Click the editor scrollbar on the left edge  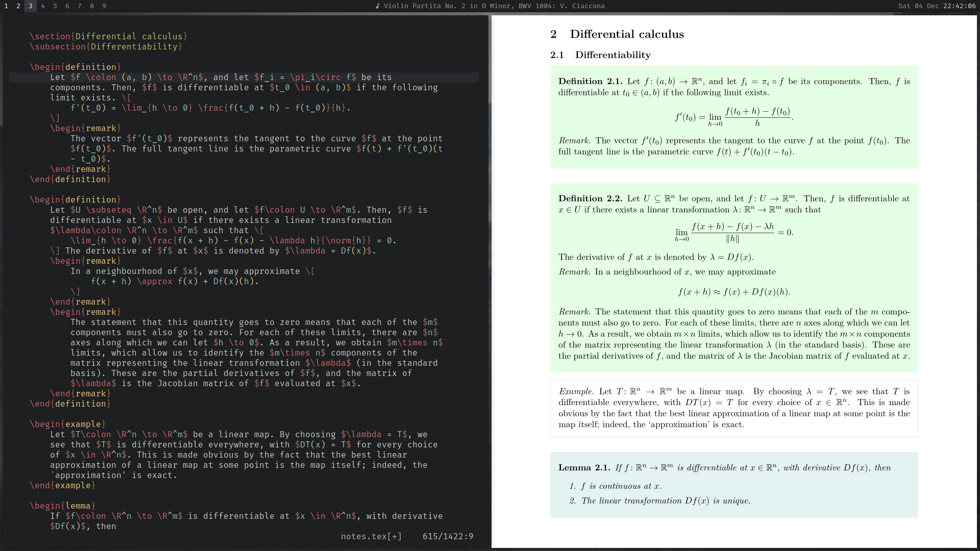click(x=2, y=71)
